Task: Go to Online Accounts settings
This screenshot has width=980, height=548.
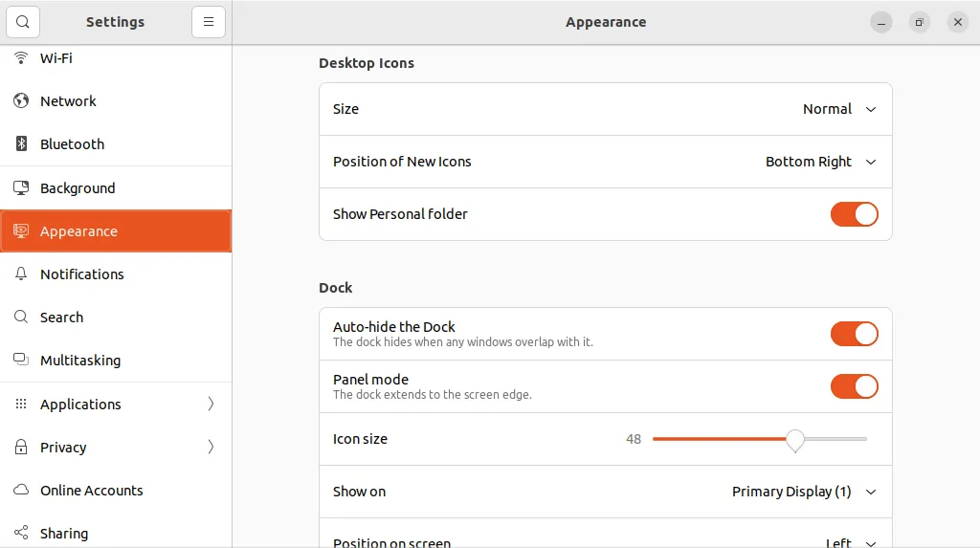Action: (x=92, y=491)
